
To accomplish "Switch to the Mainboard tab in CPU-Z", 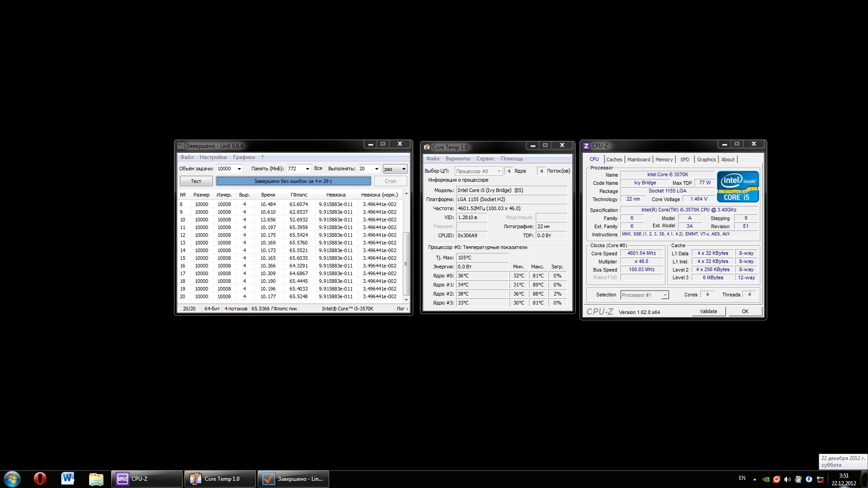I will (x=639, y=160).
